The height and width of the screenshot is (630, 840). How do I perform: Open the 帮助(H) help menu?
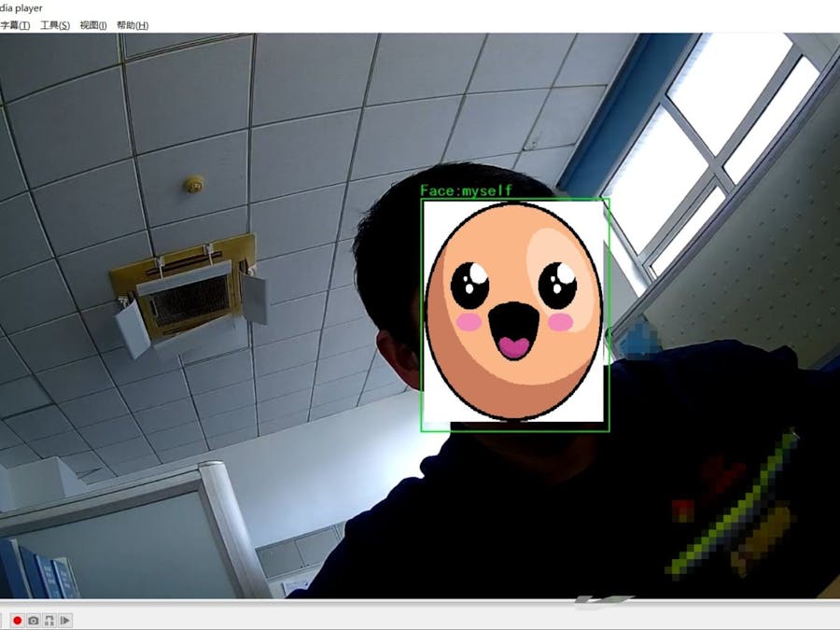tap(133, 25)
